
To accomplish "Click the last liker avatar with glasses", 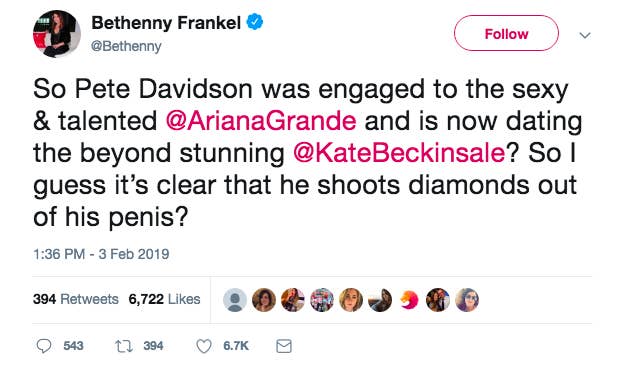I will [x=467, y=300].
